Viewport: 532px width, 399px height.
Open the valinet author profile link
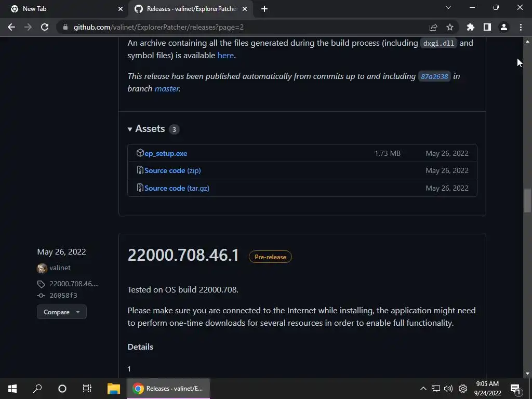click(x=60, y=268)
